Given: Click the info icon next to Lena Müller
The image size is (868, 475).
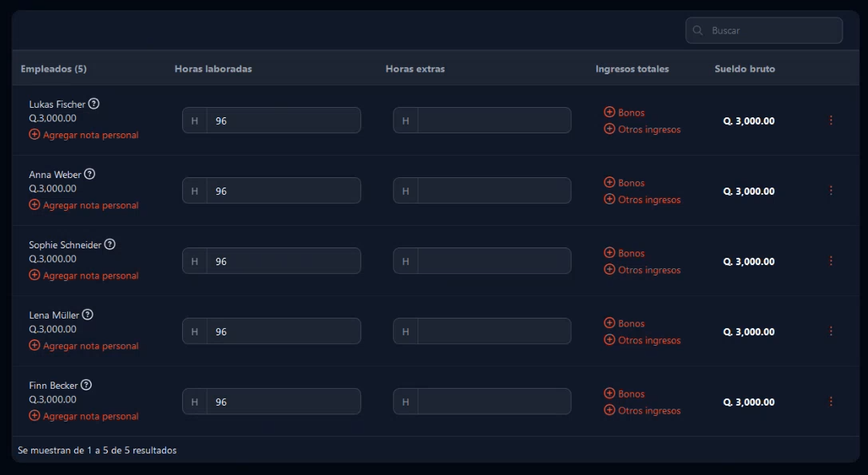Looking at the screenshot, I should click(88, 315).
